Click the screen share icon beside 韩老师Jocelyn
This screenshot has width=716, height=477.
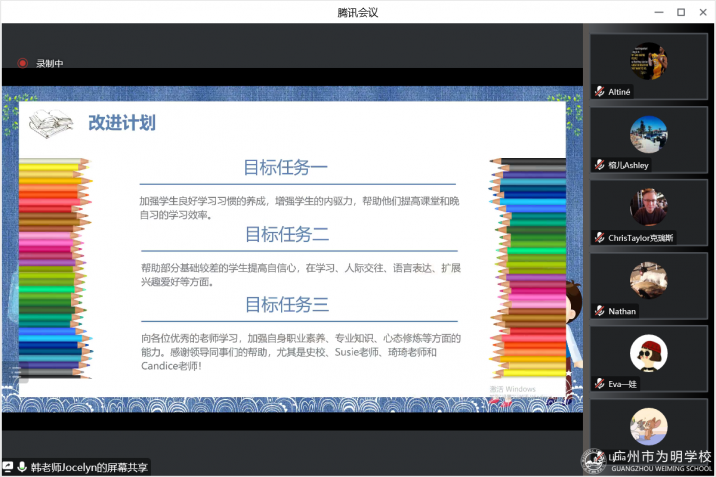pos(8,467)
